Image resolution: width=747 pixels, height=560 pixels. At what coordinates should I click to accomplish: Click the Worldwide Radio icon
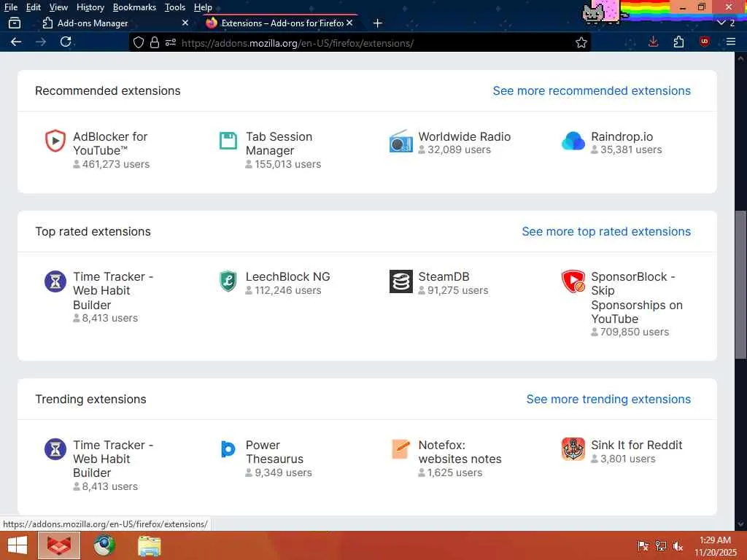(400, 141)
